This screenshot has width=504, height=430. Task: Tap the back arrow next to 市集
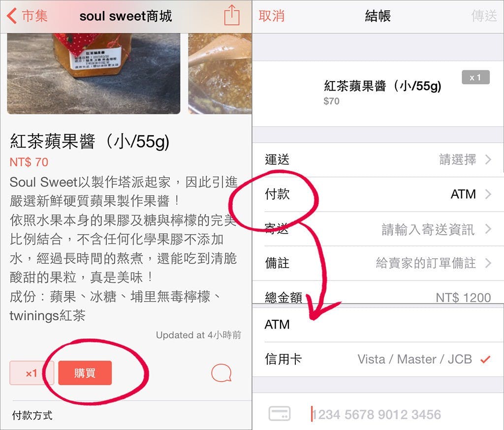pos(12,16)
